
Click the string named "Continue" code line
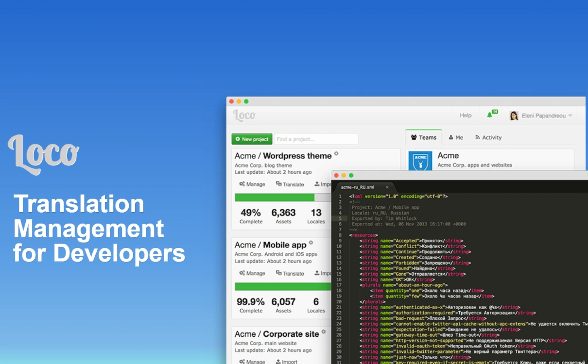pyautogui.click(x=415, y=252)
